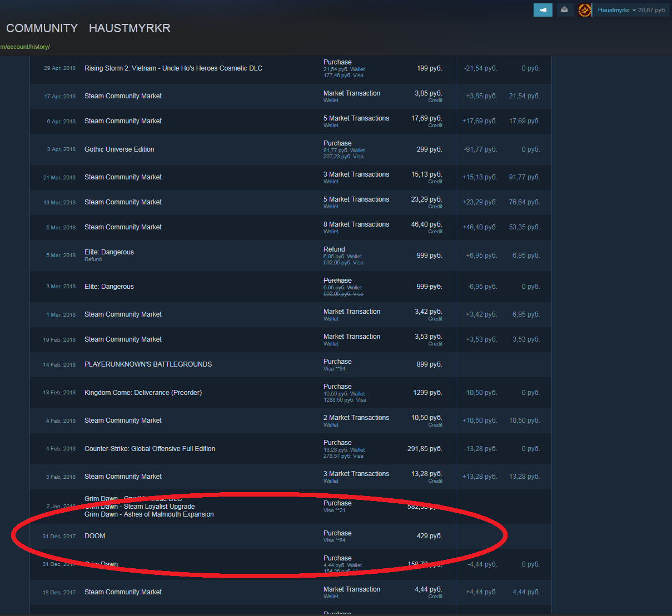Open Kingdom Come: Deliverance (Preorder) transaction

143,393
